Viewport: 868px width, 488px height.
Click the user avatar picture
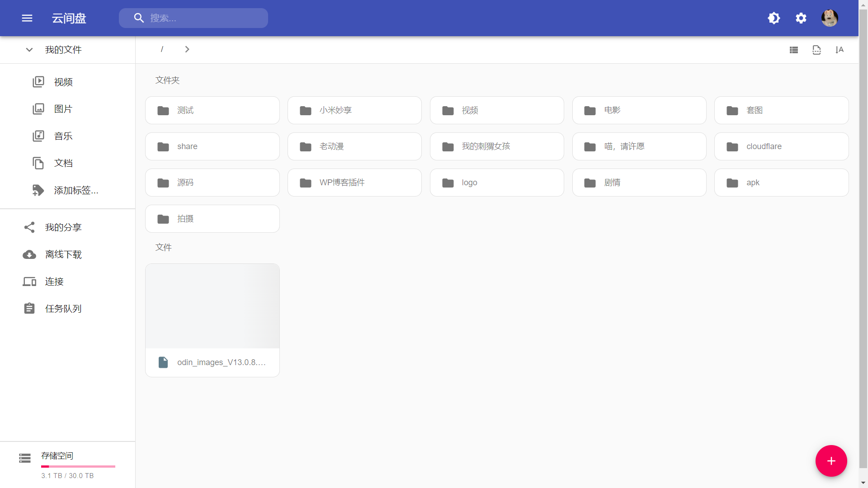[x=830, y=18]
